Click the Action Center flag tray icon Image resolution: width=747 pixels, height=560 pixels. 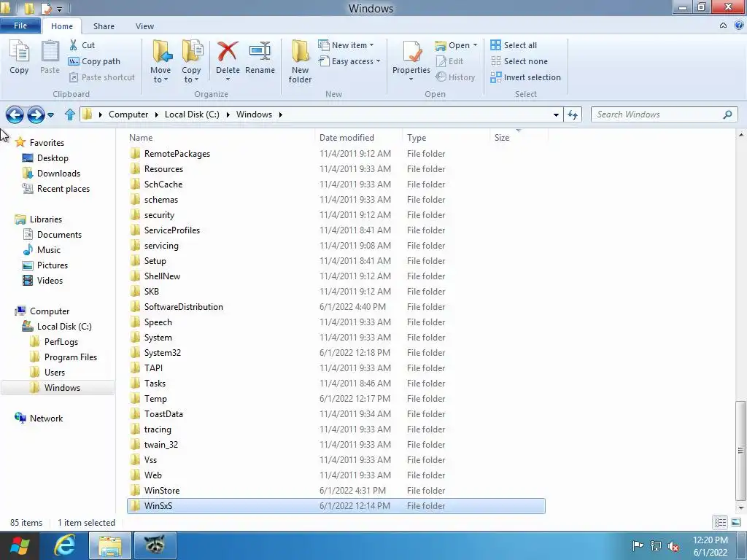638,545
